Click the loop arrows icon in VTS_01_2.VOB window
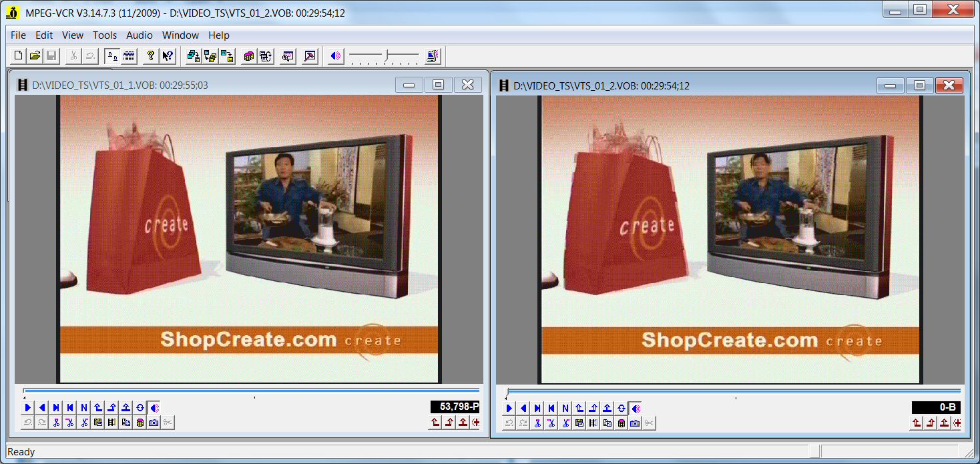This screenshot has width=980, height=464. (x=621, y=407)
